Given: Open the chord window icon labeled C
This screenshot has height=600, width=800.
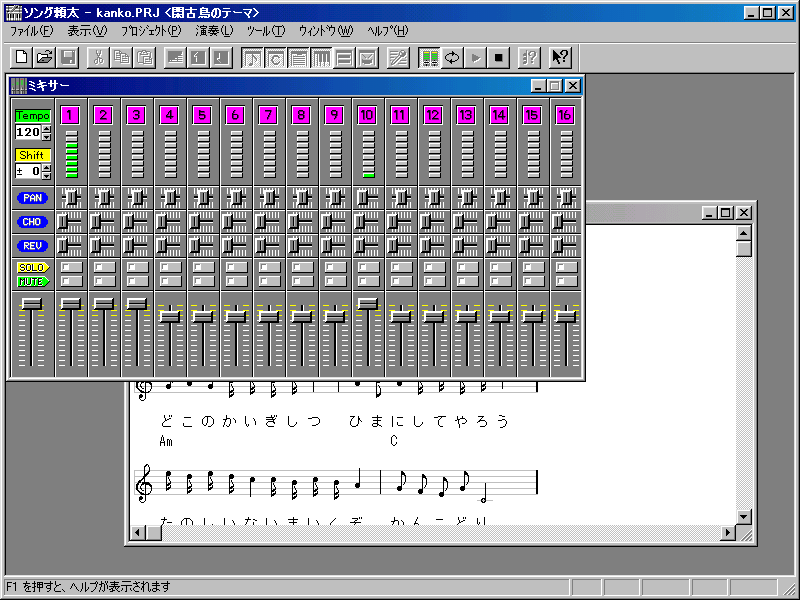Looking at the screenshot, I should (x=276, y=58).
